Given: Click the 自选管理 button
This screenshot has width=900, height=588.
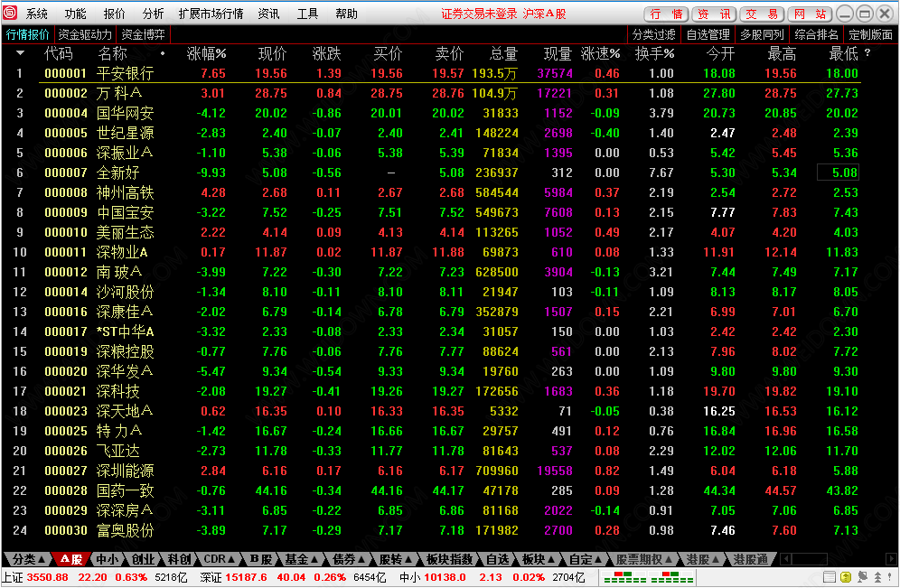Looking at the screenshot, I should click(708, 34).
